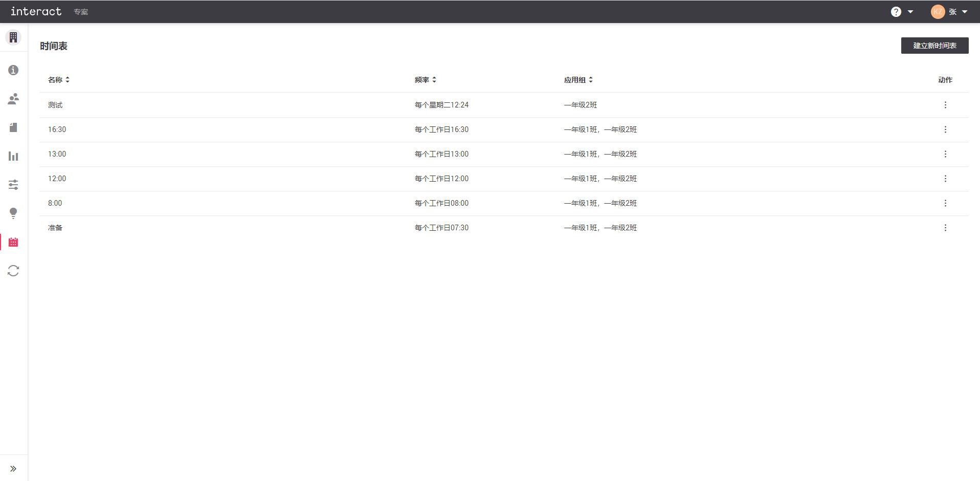Select the 13:00 schedule name
The width and height of the screenshot is (980, 481).
57,154
